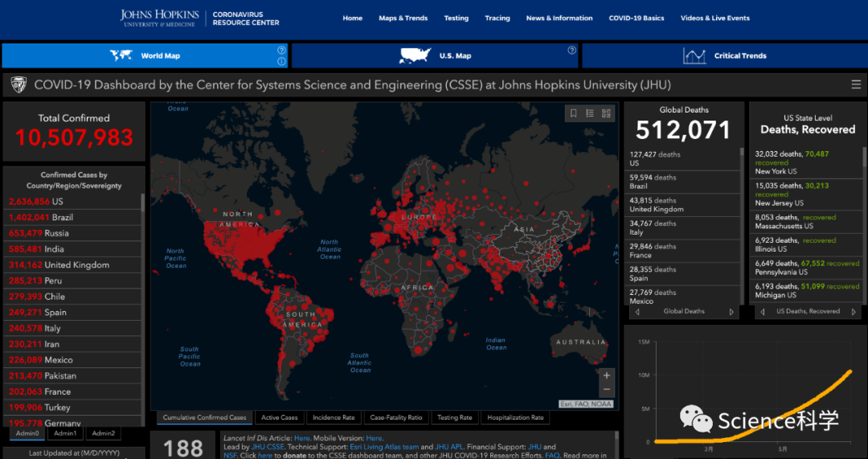Image resolution: width=868 pixels, height=459 pixels.
Task: Click the U.S. Map question-mark help icon
Action: [x=572, y=50]
